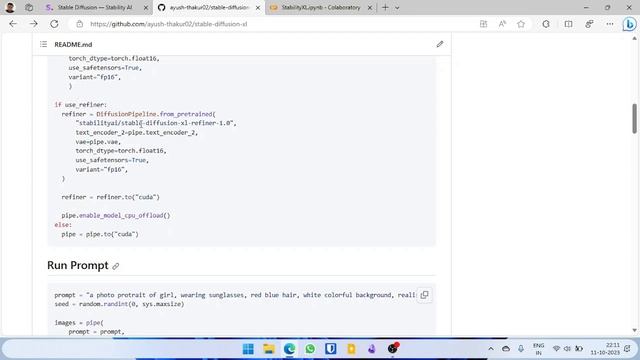The height and width of the screenshot is (360, 640).
Task: Click the Run Prompt heading
Action: (x=78, y=265)
